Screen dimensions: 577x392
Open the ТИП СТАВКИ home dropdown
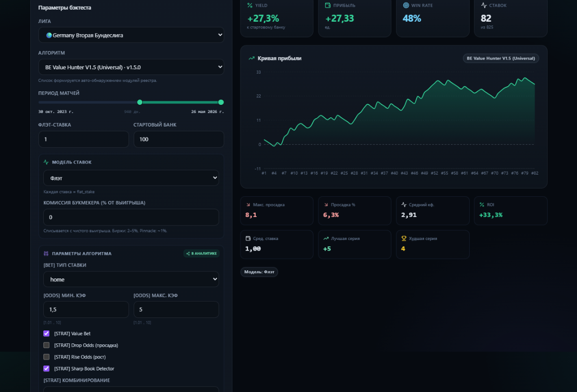(131, 279)
